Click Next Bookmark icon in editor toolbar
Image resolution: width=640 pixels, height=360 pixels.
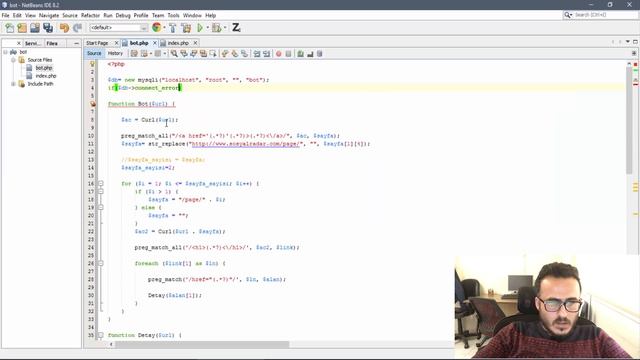[x=235, y=53]
